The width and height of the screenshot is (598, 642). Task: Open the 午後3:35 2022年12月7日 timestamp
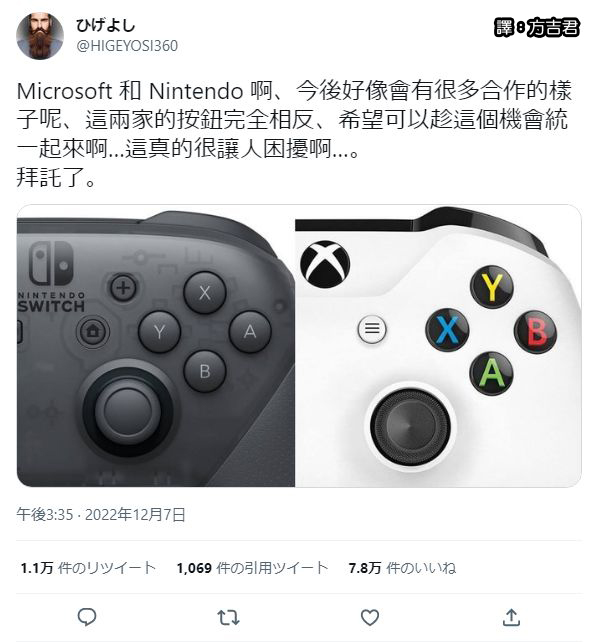point(101,515)
